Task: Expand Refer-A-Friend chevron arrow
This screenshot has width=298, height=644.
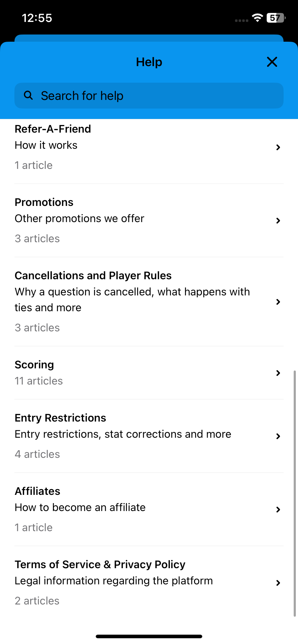Action: (278, 147)
